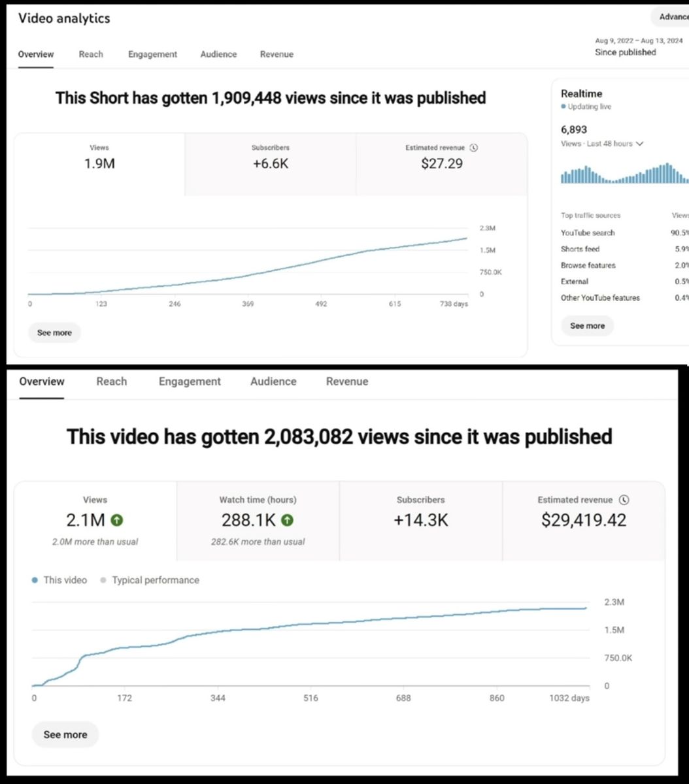689x784 pixels.
Task: Open the Reach tab in the top analytics panel
Action: (91, 54)
